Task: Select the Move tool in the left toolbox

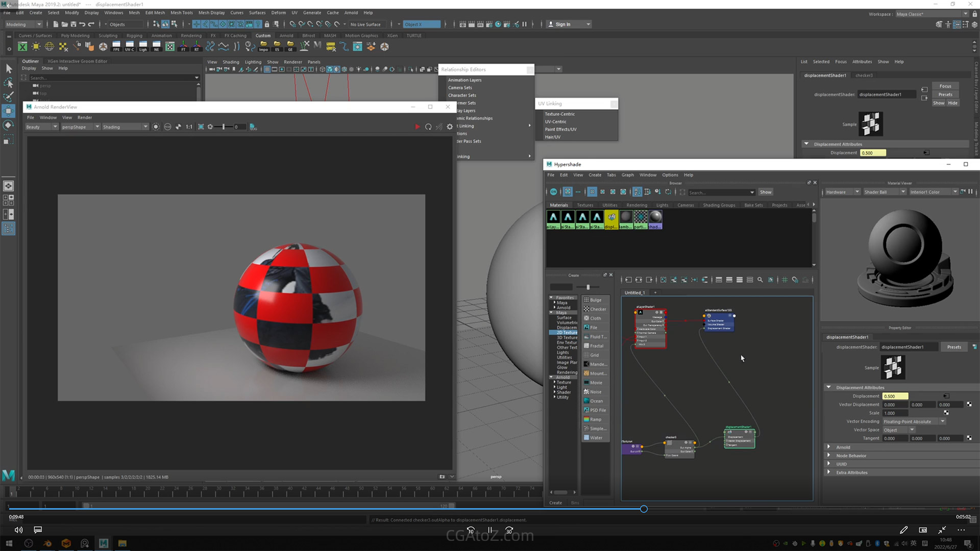Action: [x=9, y=111]
